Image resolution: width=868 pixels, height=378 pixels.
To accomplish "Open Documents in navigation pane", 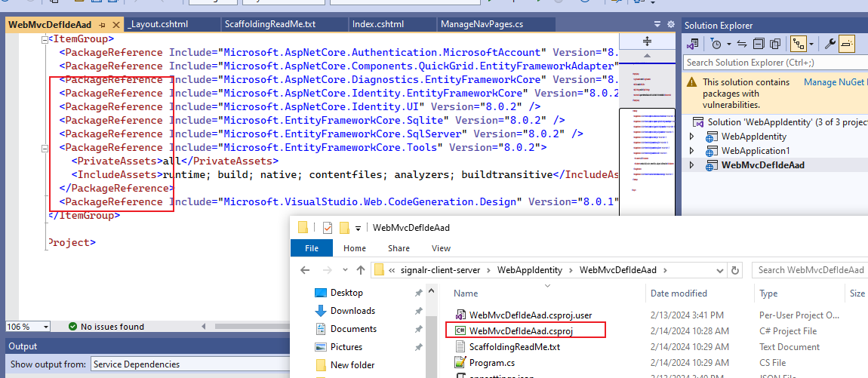I will 353,329.
